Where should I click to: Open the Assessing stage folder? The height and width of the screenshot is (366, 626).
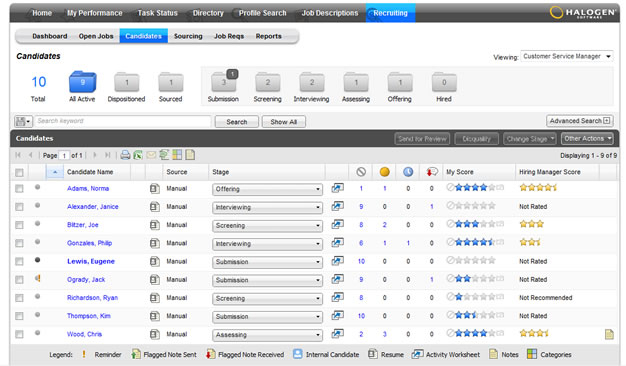(356, 82)
